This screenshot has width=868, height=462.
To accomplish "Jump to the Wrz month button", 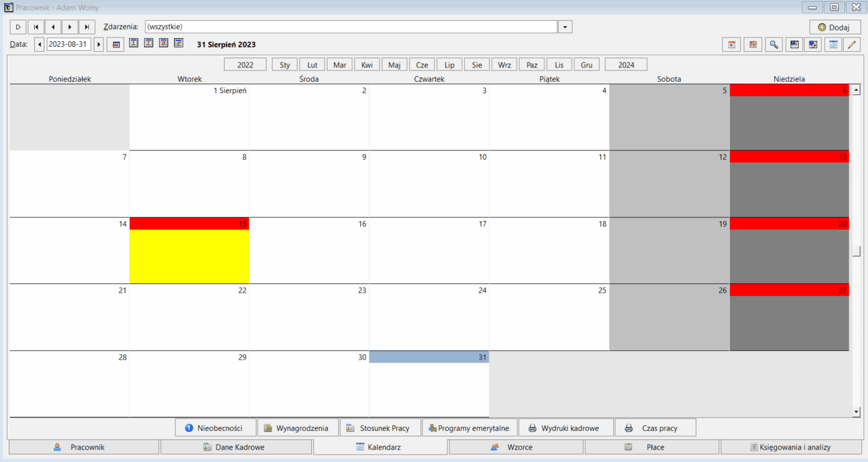I will [x=504, y=64].
